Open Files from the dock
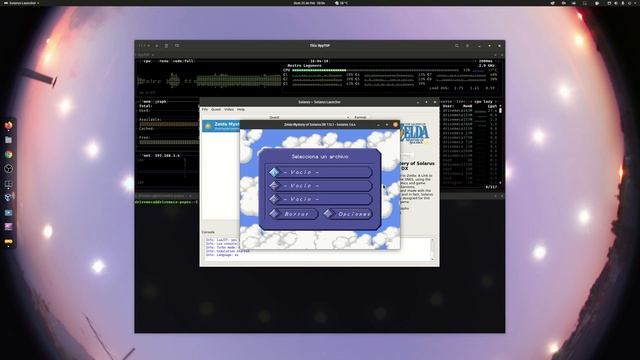The width and height of the screenshot is (640, 360). 8,140
